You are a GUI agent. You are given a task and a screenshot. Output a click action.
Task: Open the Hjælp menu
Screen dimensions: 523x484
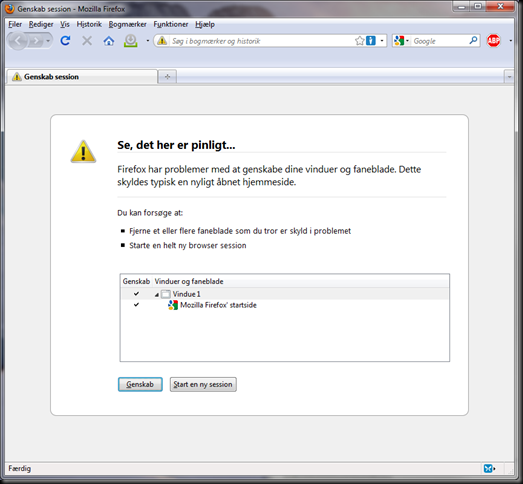point(205,24)
